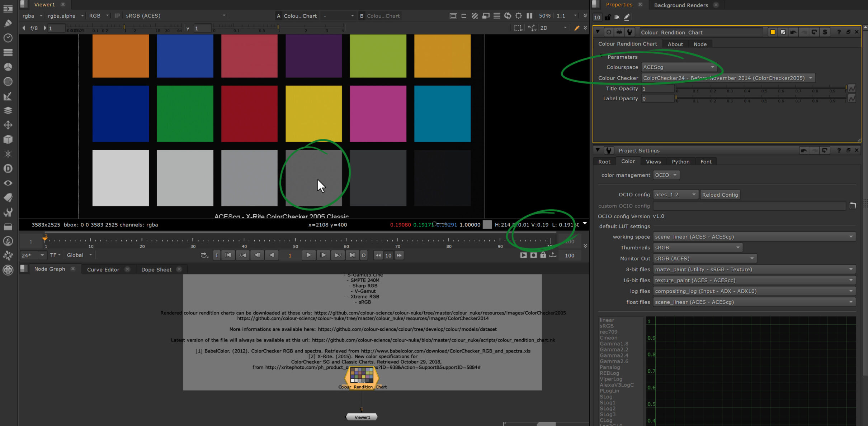Click the viewer pause icon
Image resolution: width=868 pixels, height=426 pixels.
[529, 16]
